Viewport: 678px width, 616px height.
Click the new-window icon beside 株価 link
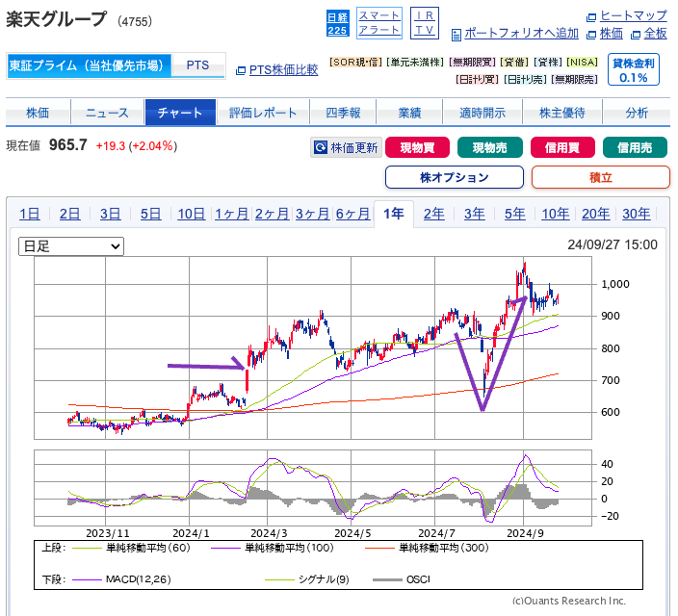click(591, 35)
